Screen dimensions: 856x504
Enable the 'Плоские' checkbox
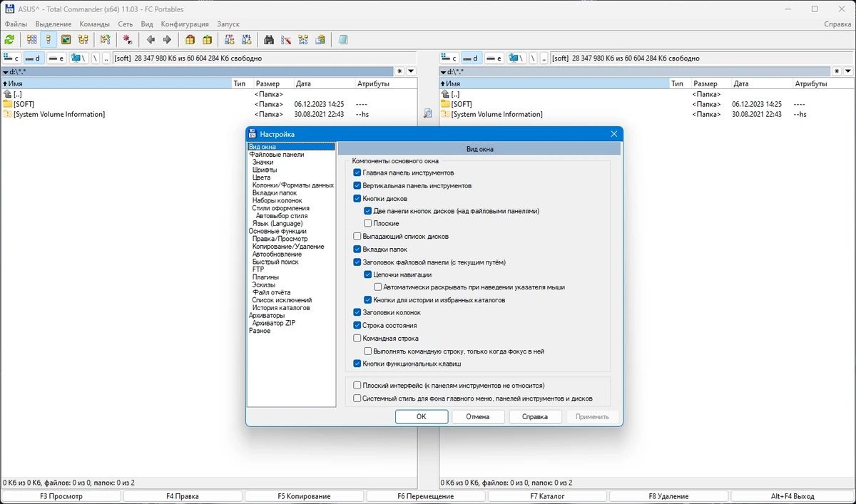[x=368, y=223]
